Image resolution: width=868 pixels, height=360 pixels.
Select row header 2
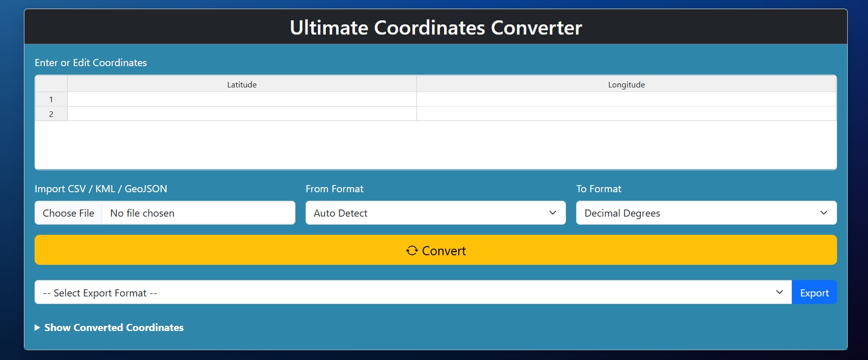(x=51, y=114)
